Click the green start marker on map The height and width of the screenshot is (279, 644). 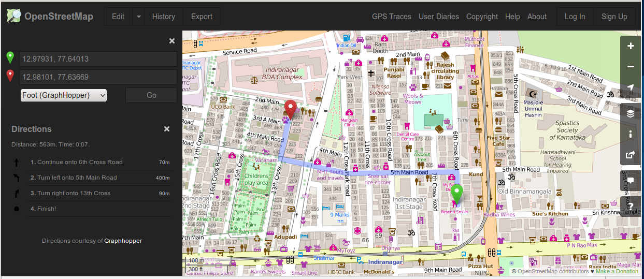[456, 194]
